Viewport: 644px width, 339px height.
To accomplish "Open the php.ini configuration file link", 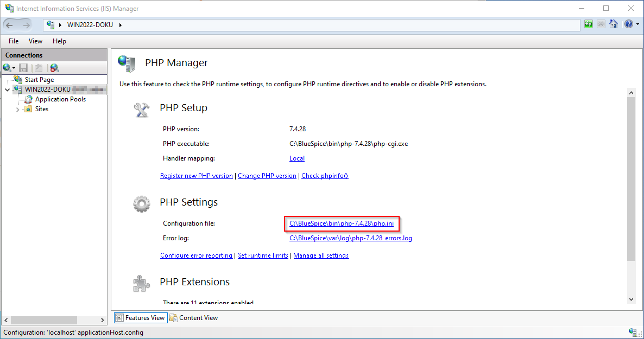I will pyautogui.click(x=342, y=223).
